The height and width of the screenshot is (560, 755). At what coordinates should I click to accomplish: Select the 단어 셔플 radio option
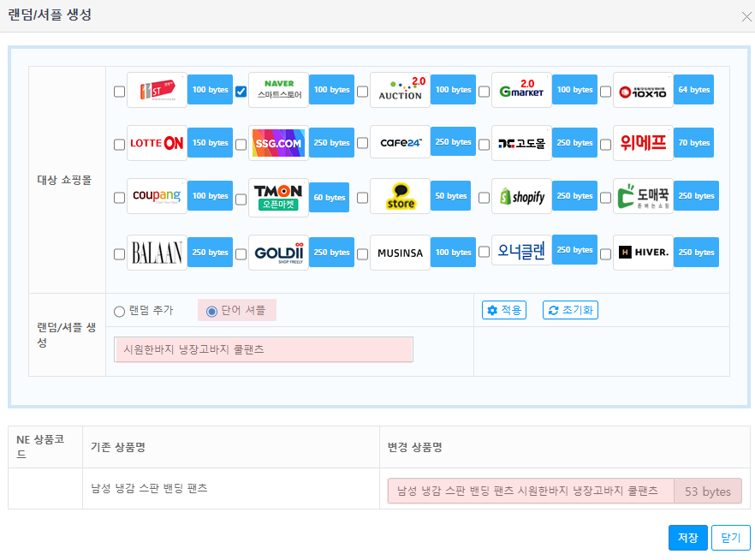click(211, 312)
